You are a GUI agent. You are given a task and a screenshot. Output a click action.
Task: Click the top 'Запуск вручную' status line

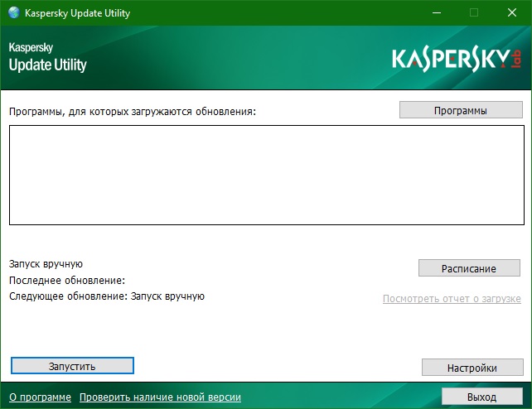click(x=46, y=263)
